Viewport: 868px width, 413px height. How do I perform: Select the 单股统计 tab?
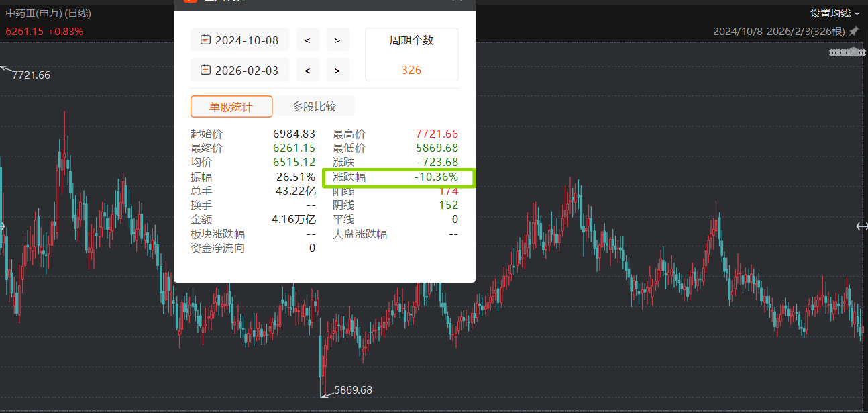coord(231,107)
